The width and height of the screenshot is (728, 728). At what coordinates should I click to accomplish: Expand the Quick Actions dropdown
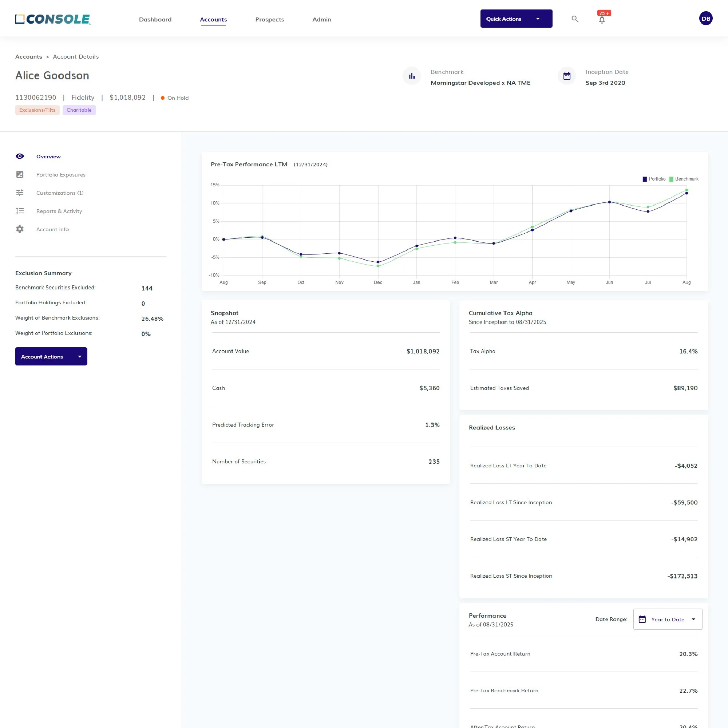point(516,19)
